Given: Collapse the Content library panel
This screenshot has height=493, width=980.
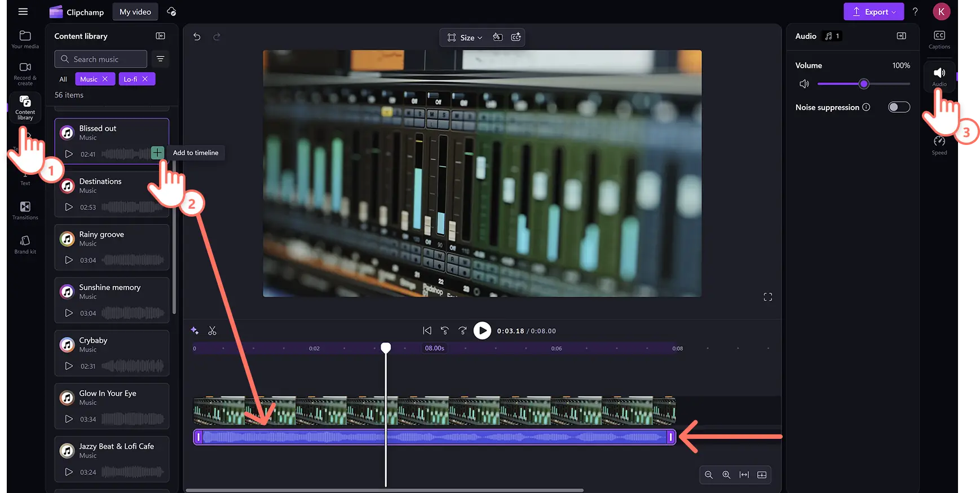Looking at the screenshot, I should [x=161, y=36].
